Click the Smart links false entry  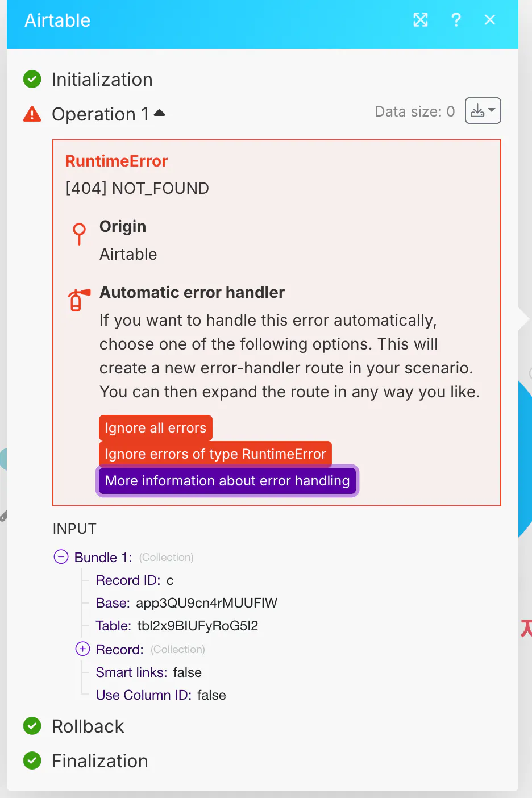[x=148, y=672]
